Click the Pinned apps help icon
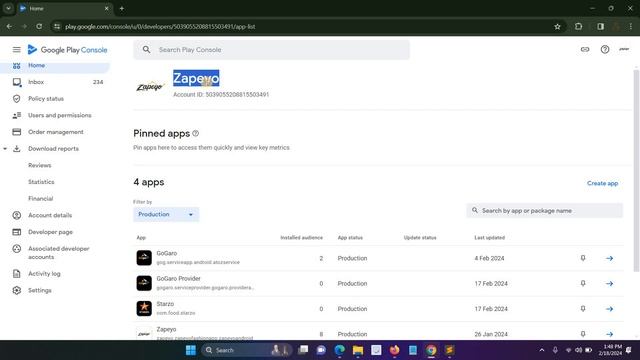 pos(196,133)
